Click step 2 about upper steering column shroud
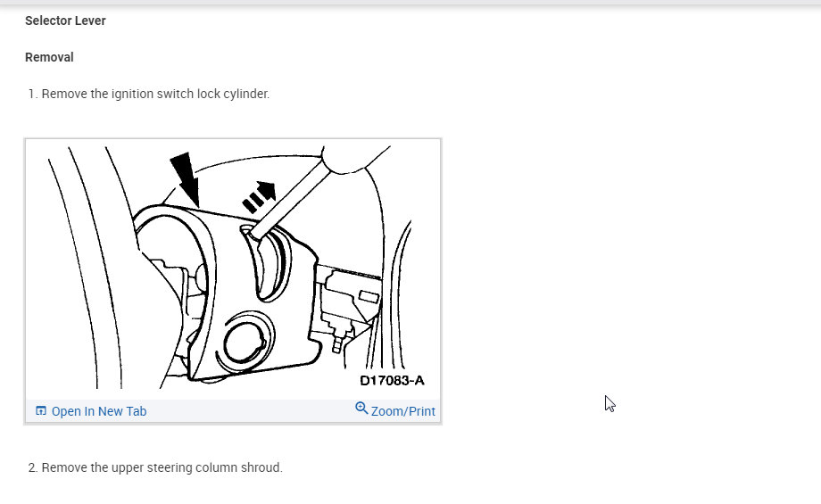Screen dimensions: 821x504 coord(155,467)
